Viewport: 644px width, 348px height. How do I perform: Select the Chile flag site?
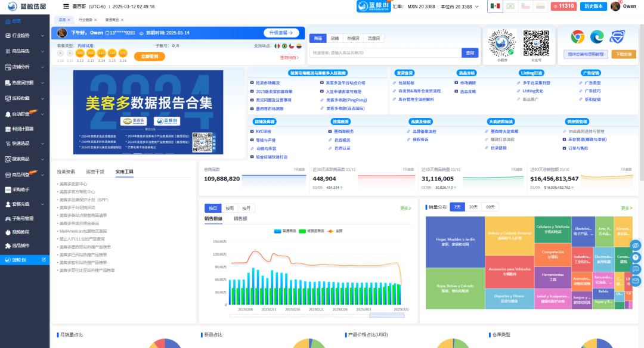(526, 6)
